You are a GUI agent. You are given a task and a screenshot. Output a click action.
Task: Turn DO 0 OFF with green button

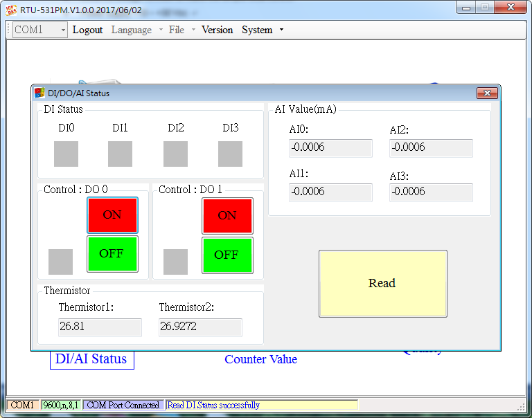(112, 254)
